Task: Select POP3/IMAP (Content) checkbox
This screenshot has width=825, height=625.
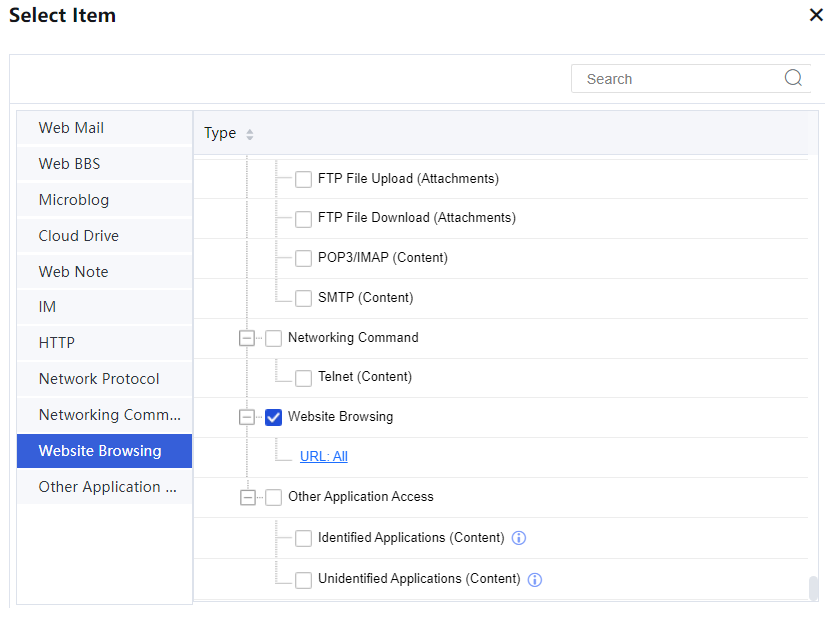Action: click(x=303, y=259)
